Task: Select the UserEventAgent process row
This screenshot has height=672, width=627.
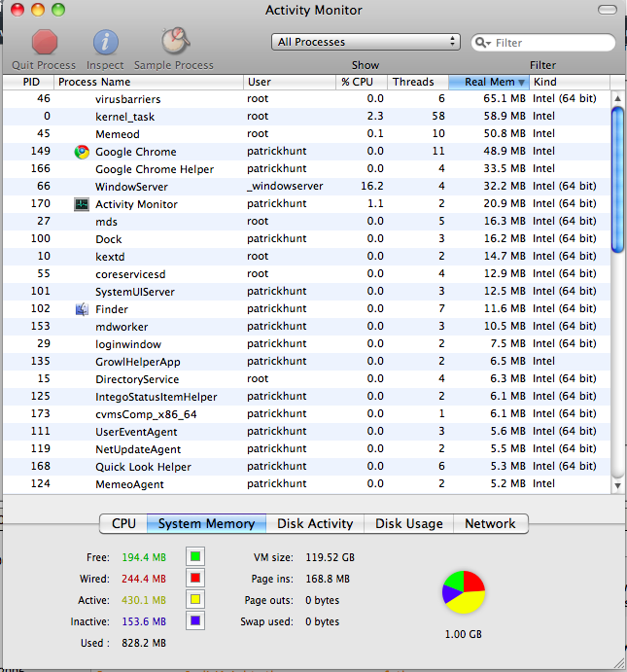Action: pos(306,432)
